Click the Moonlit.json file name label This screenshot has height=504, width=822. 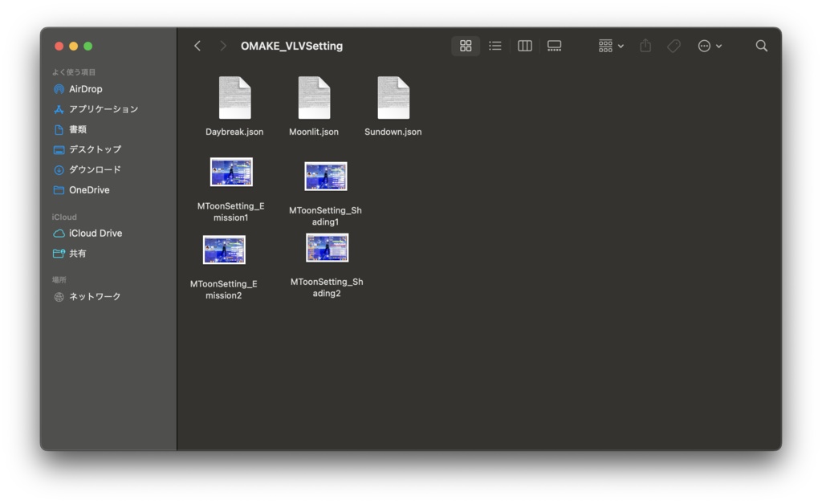pyautogui.click(x=314, y=132)
